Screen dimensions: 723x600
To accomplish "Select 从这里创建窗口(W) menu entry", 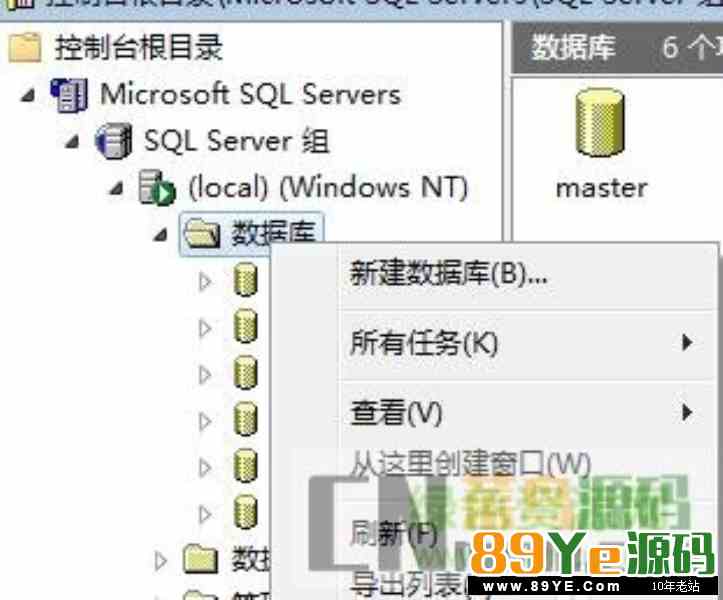I will pos(470,464).
